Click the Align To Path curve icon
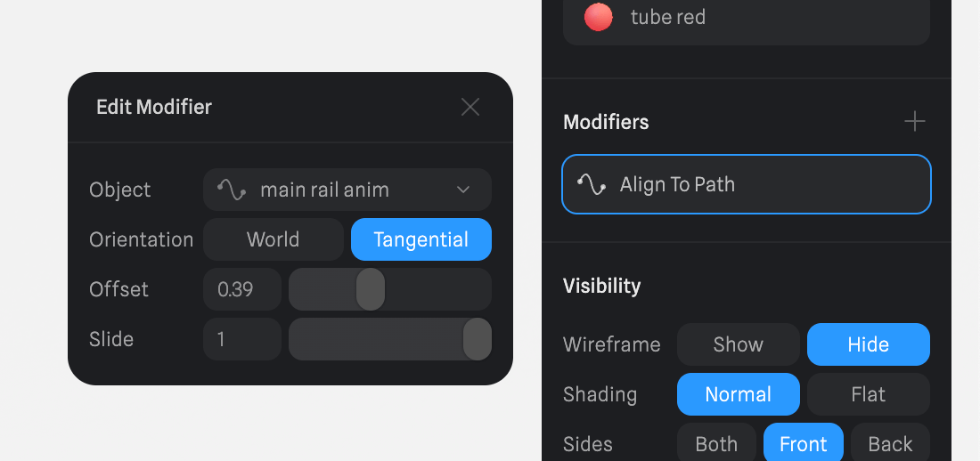 pyautogui.click(x=592, y=184)
